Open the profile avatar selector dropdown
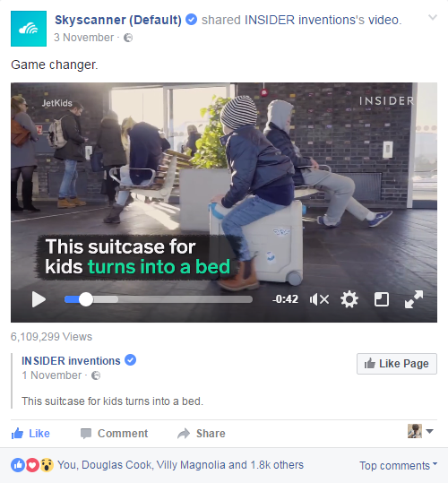Image resolution: width=448 pixels, height=483 pixels. 420,431
